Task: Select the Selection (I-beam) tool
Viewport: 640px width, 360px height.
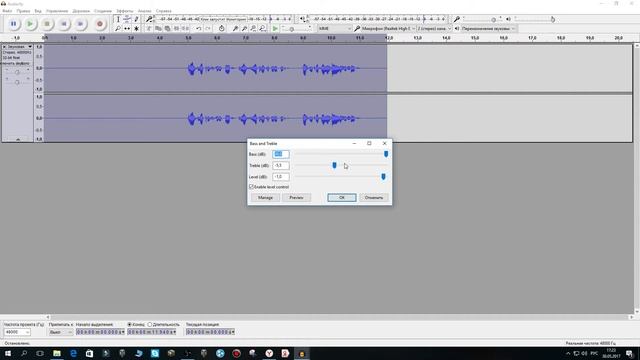Action: (x=118, y=19)
